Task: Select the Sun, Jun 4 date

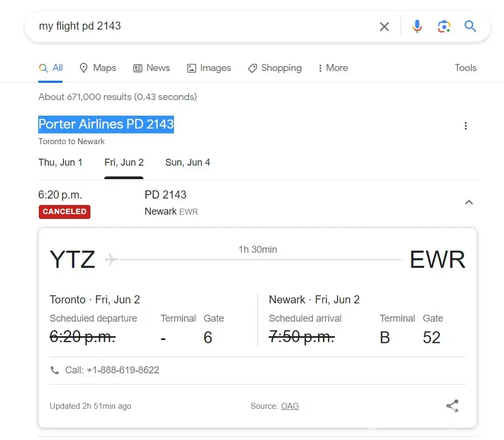Action: [187, 162]
